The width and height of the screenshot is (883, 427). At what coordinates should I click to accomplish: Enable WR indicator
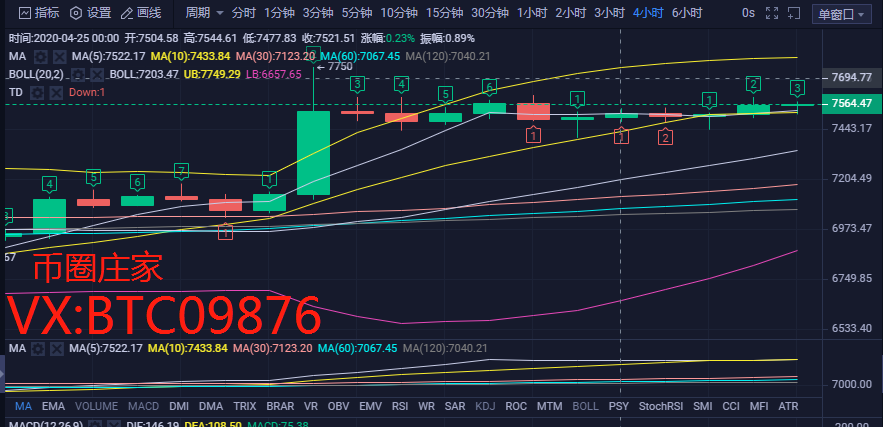coord(426,406)
